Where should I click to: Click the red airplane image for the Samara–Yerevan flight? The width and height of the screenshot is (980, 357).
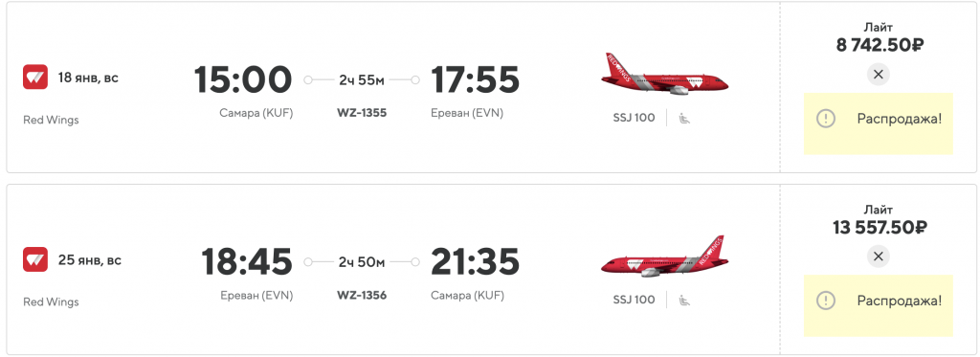[x=664, y=75]
